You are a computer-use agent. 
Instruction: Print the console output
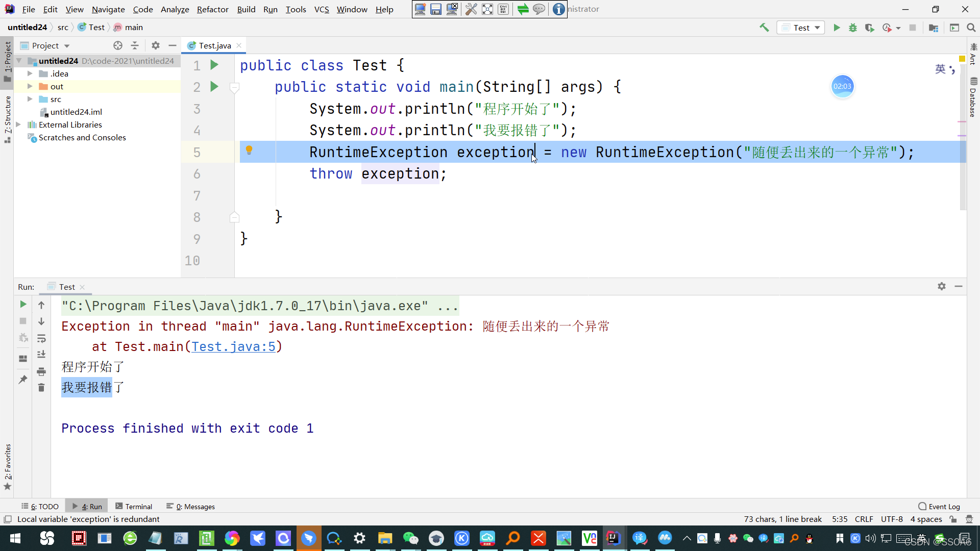pyautogui.click(x=41, y=371)
